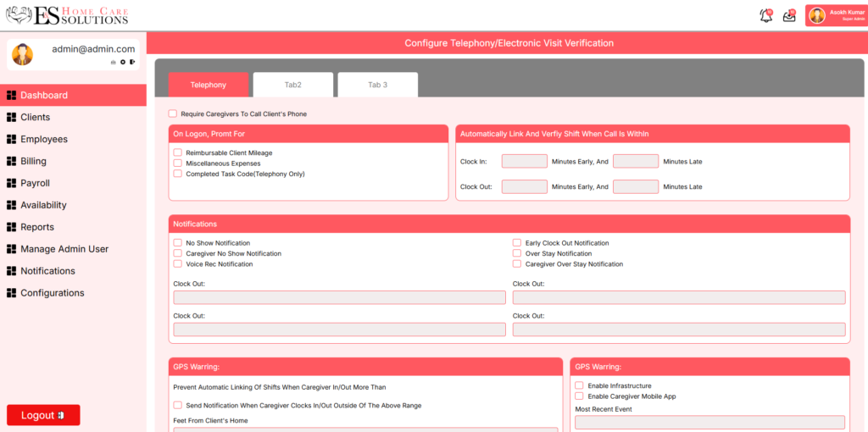Go to Manage Admin User page
Screen dimensions: 868x432
tap(64, 249)
